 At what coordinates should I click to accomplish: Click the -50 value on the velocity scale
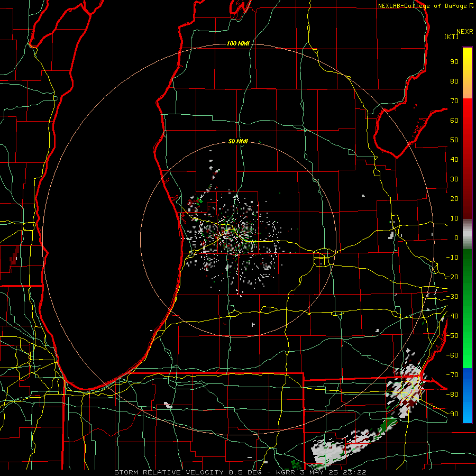click(x=452, y=336)
